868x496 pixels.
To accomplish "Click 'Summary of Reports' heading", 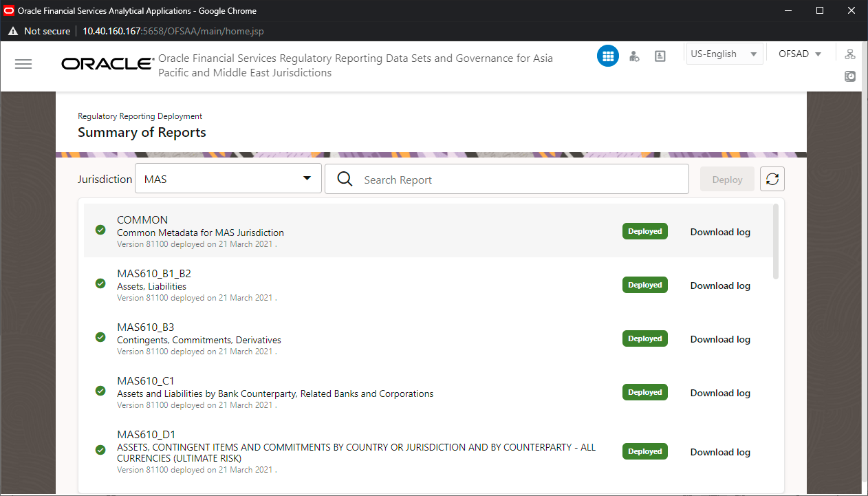I will point(142,132).
